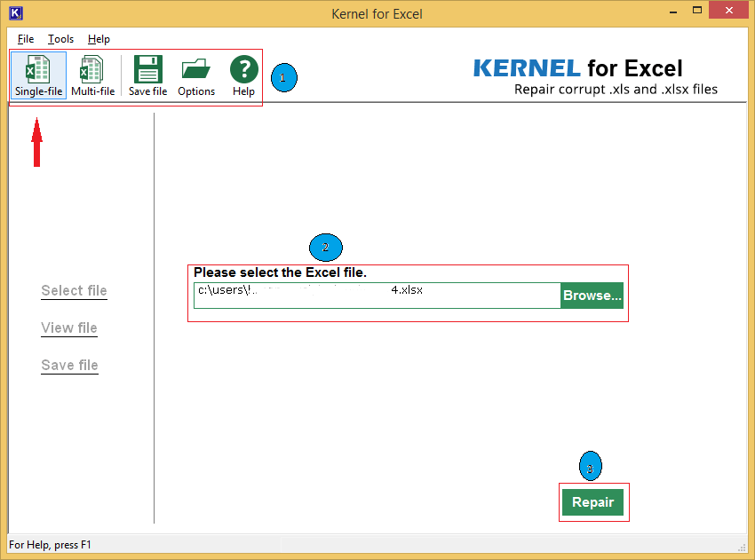Switch to Multi-file mode icon
755x560 pixels.
coord(92,75)
